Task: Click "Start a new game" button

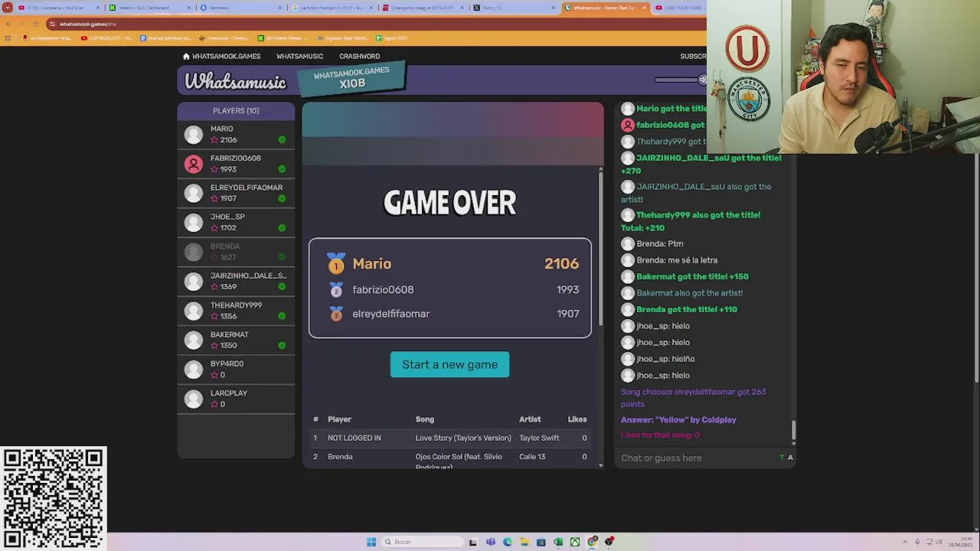Action: click(449, 364)
